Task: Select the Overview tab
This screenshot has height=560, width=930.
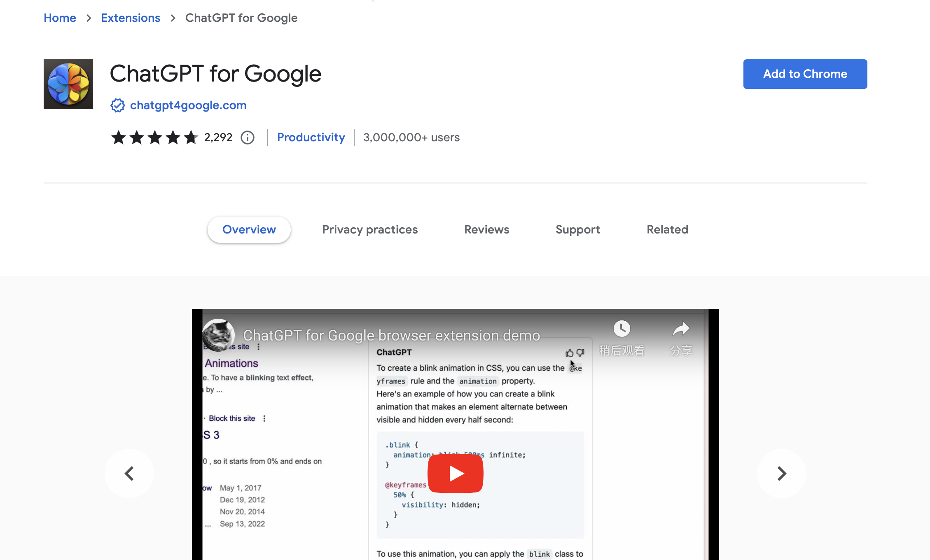Action: [250, 229]
